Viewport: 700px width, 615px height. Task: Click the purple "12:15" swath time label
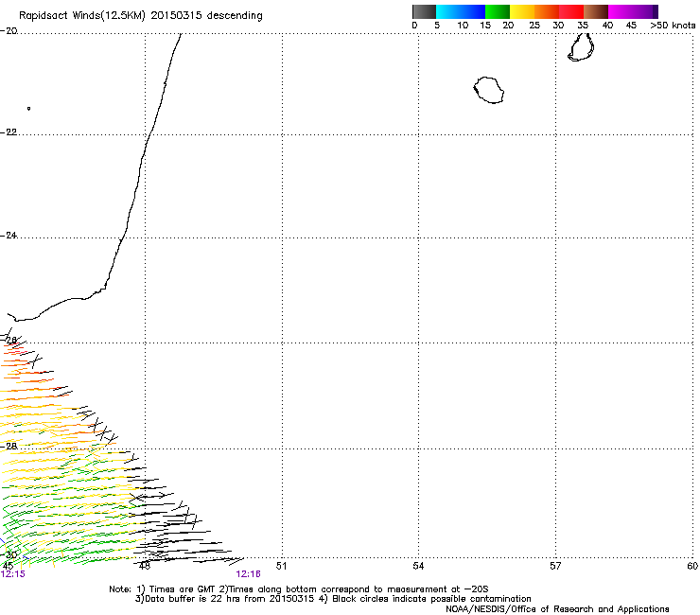[x=13, y=574]
